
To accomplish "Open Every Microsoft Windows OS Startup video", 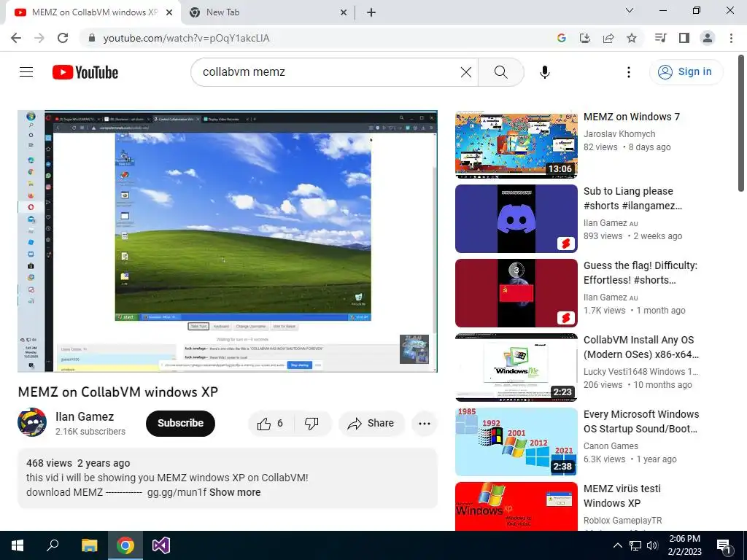I will [x=640, y=421].
